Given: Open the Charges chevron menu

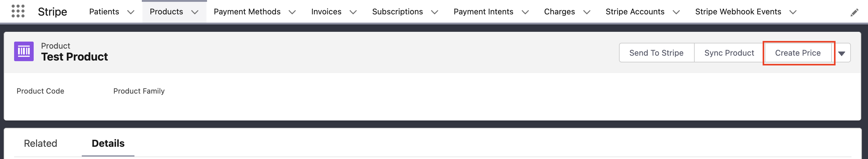Looking at the screenshot, I should (587, 13).
